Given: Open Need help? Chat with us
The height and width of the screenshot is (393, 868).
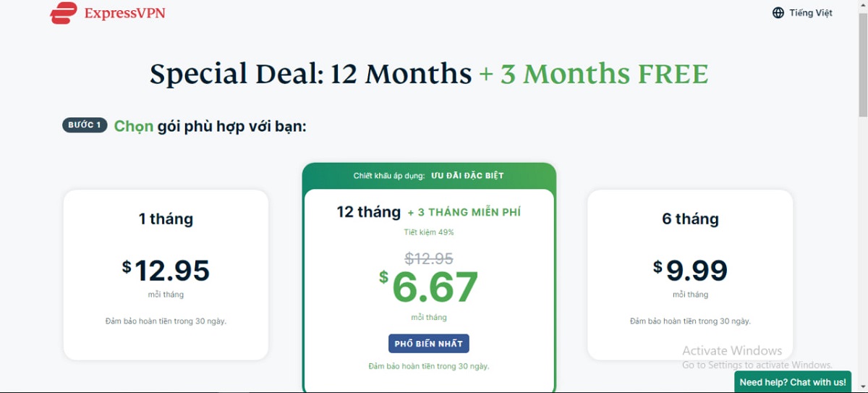Looking at the screenshot, I should 792,382.
